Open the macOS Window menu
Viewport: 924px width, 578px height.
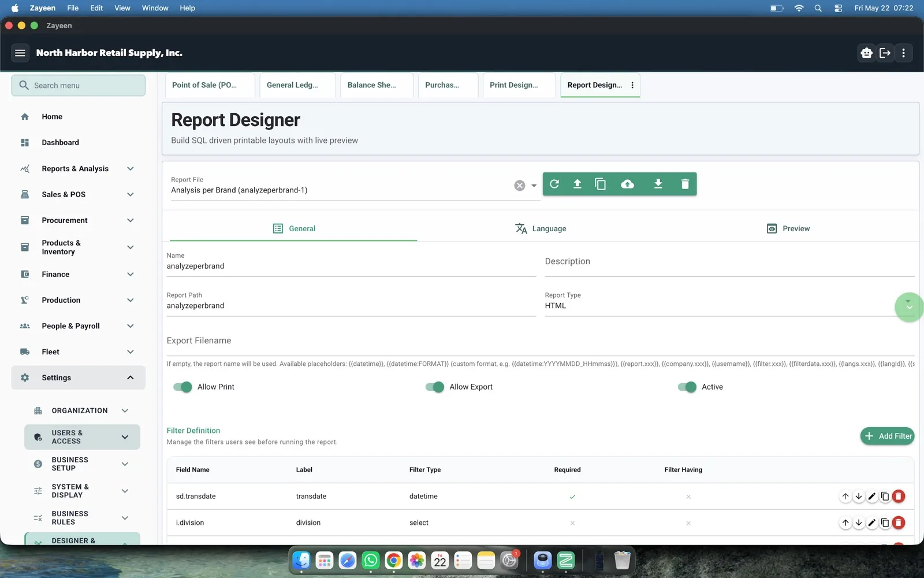pos(155,8)
